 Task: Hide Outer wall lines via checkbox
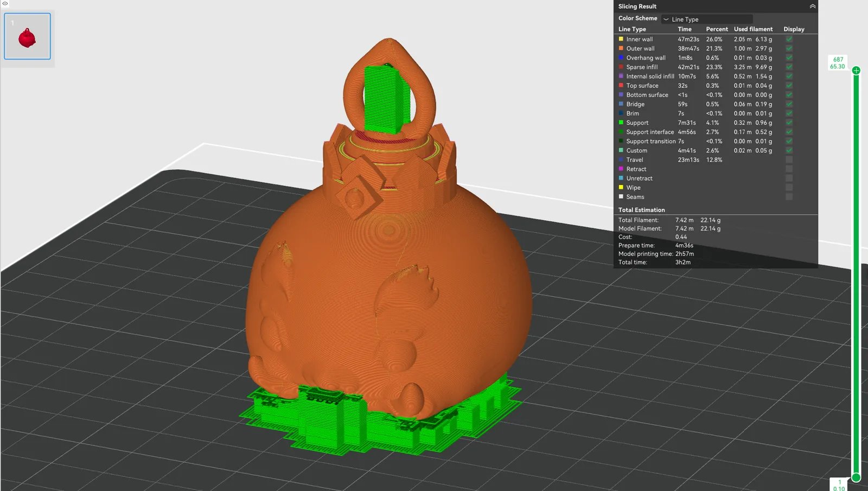click(789, 48)
